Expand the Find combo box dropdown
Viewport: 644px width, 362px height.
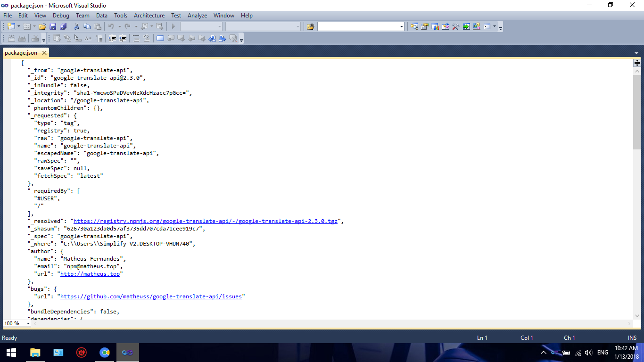[402, 26]
